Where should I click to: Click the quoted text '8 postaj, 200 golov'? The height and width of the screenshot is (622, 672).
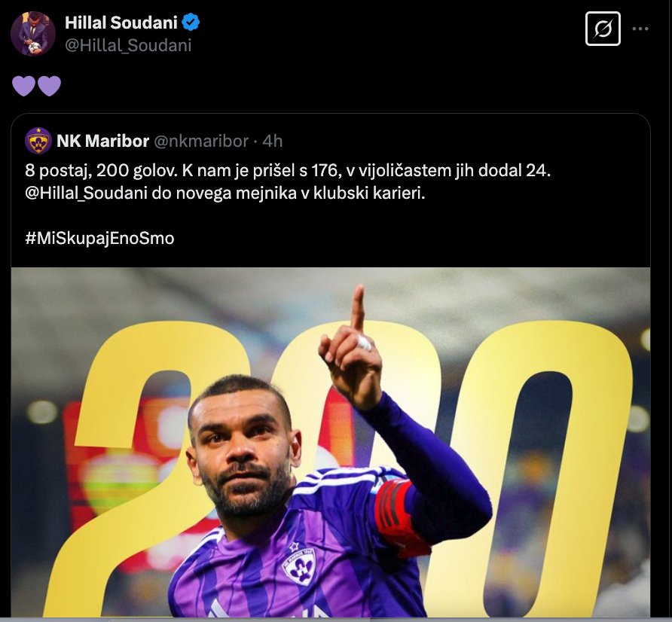pos(101,170)
